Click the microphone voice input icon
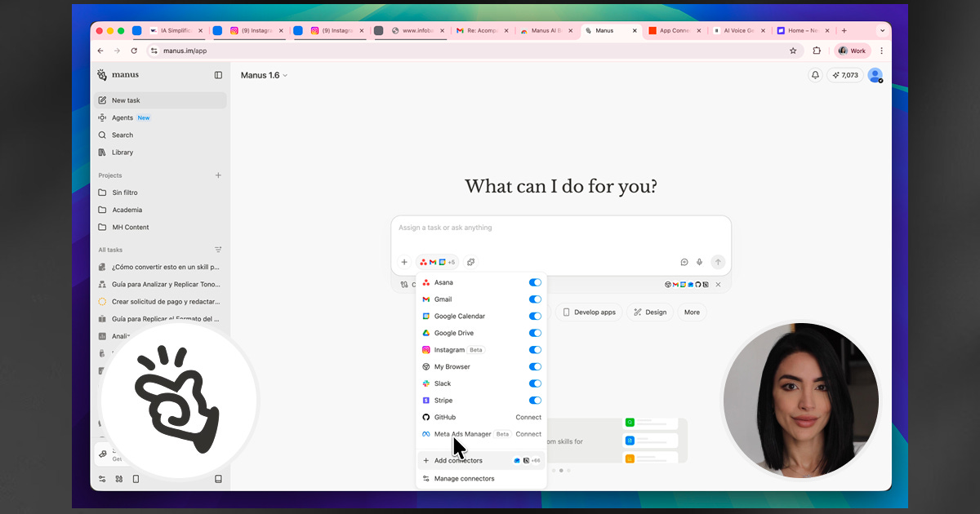Image resolution: width=980 pixels, height=514 pixels. pyautogui.click(x=700, y=262)
